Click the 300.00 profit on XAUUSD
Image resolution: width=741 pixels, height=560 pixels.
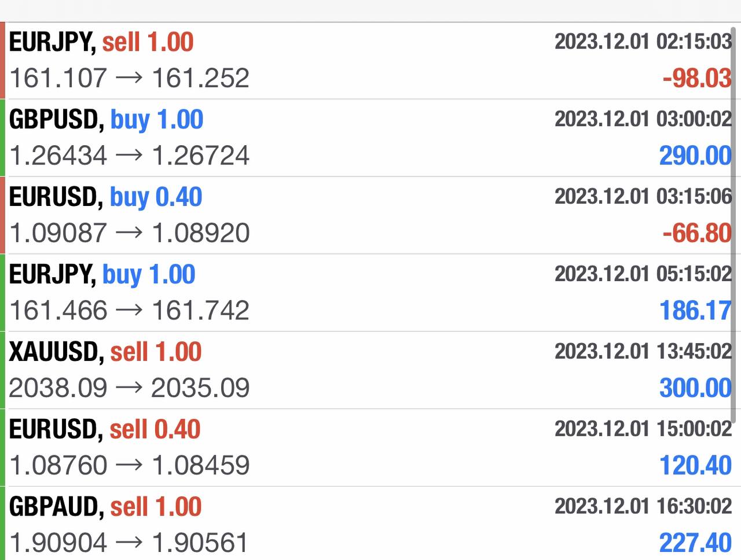pyautogui.click(x=695, y=388)
